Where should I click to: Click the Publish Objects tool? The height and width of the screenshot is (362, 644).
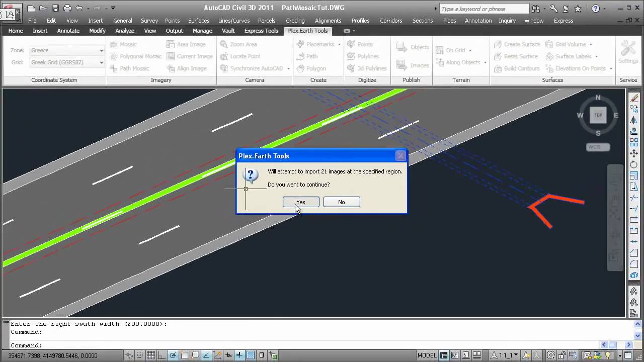(413, 47)
